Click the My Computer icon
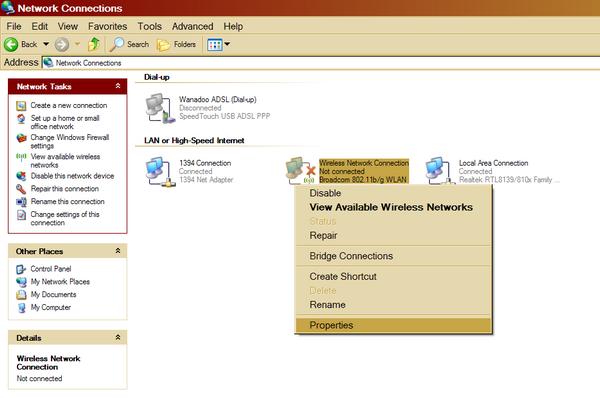The image size is (600, 398). click(x=22, y=308)
